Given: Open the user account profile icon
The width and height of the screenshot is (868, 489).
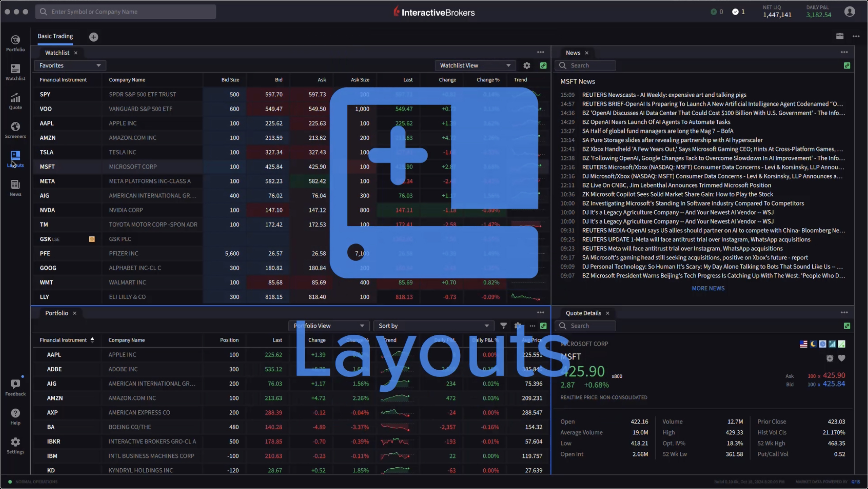Looking at the screenshot, I should 850,11.
